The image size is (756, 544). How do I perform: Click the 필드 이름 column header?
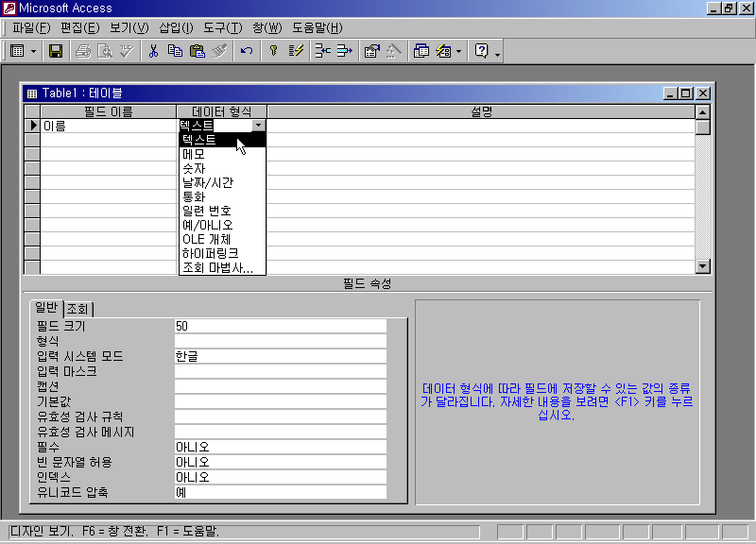point(109,111)
